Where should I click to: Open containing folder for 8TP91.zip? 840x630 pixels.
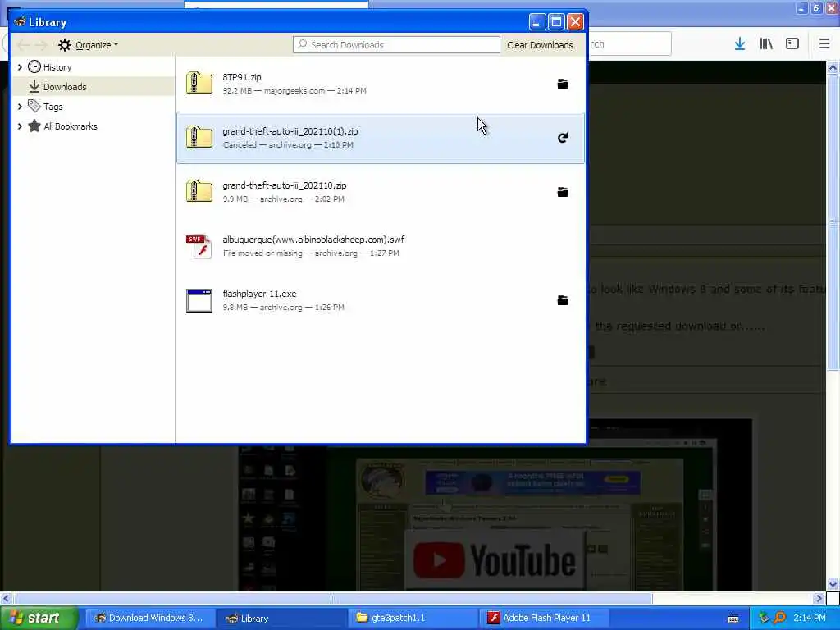[563, 84]
